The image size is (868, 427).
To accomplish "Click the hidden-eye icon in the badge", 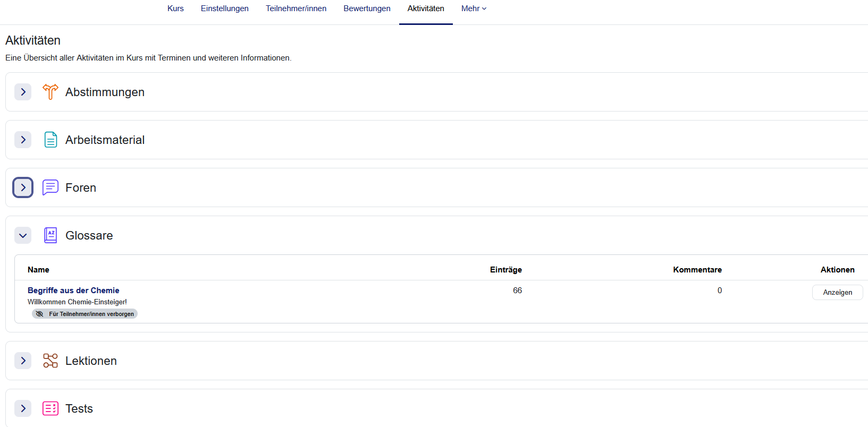I will [x=39, y=314].
